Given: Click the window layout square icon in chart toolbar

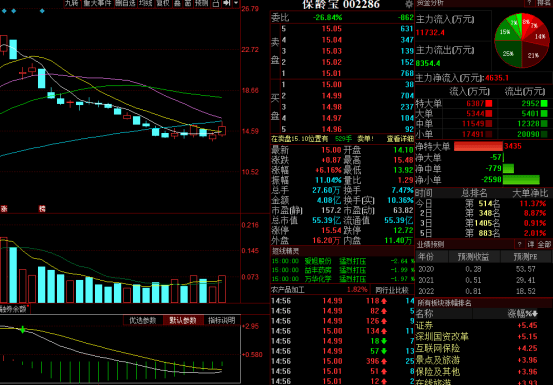Looking at the screenshot, I should tap(215, 3).
